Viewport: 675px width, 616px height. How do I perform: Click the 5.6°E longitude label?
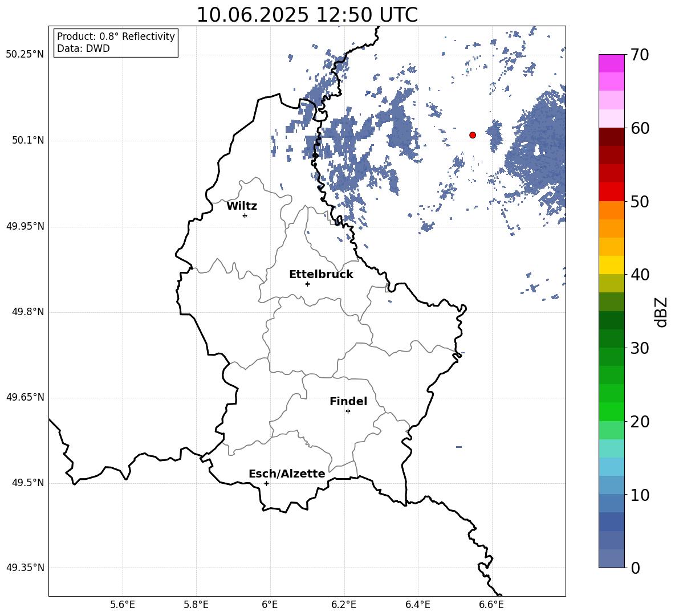click(123, 605)
